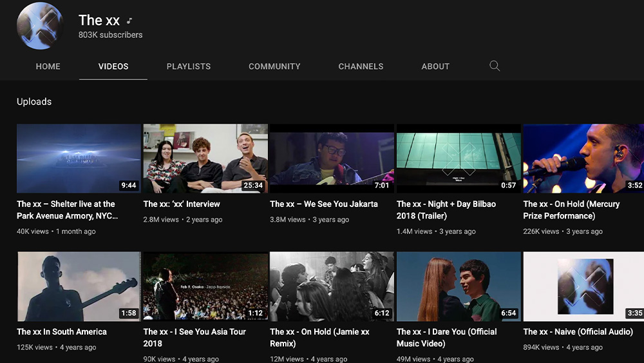
Task: Click the 7:01 duration badge
Action: [381, 186]
